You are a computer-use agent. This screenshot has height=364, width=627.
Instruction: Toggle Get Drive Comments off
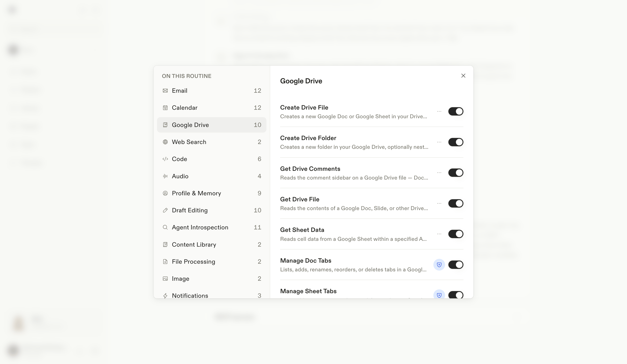click(456, 173)
